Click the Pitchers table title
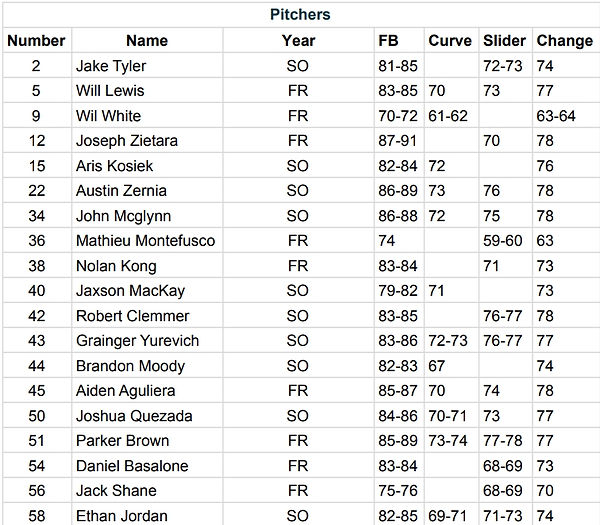The height and width of the screenshot is (525, 600). (x=300, y=15)
